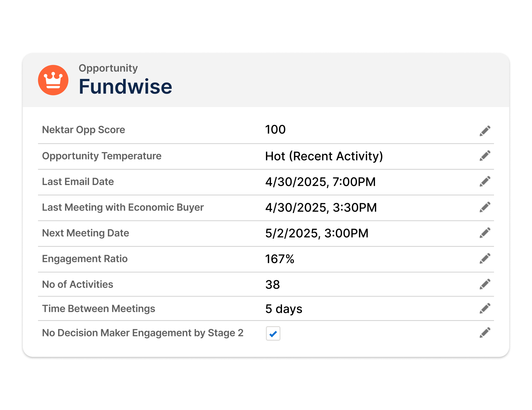Uncheck No Decision Maker Engagement checkbox
The height and width of the screenshot is (410, 532).
273,334
